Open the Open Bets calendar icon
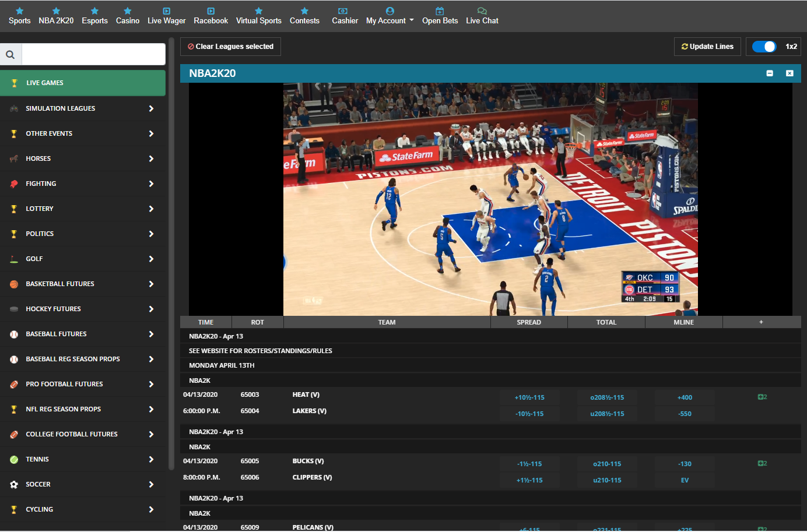Viewport: 807px width, 532px height. tap(440, 10)
